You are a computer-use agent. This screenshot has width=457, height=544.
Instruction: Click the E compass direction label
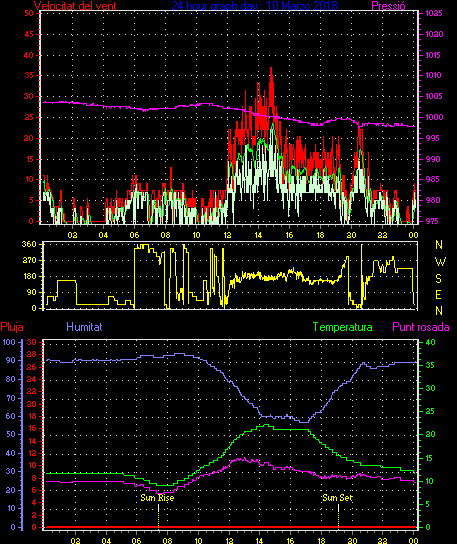[x=438, y=295]
